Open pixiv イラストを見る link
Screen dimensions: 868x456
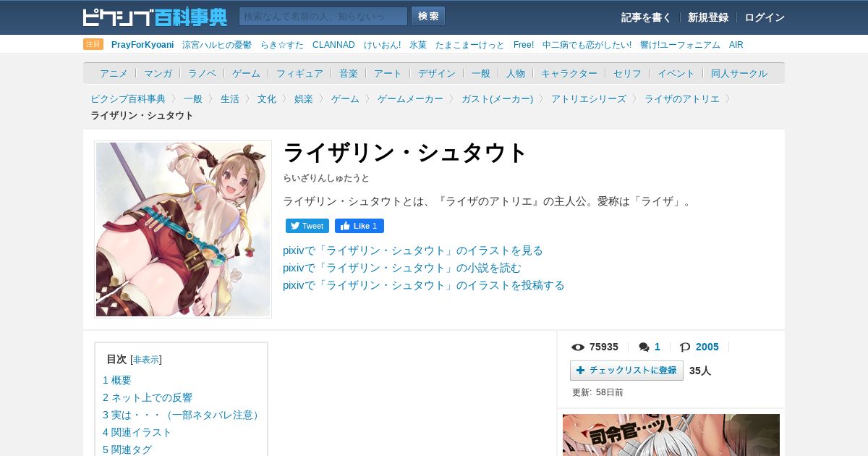[413, 250]
